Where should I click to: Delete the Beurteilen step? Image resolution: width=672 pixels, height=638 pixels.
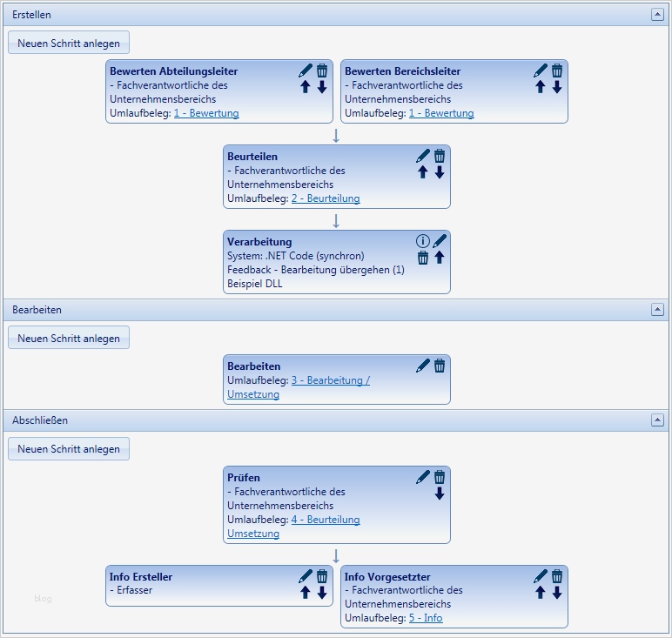click(x=440, y=156)
